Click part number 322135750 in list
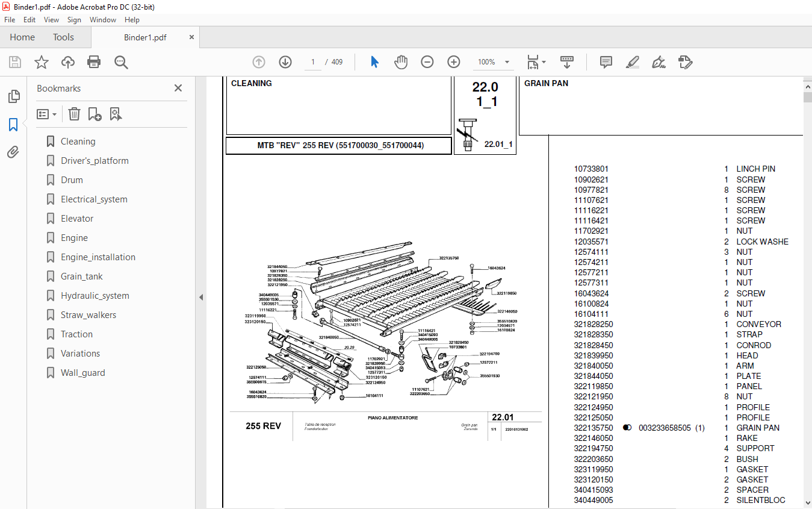The height and width of the screenshot is (509, 812). (594, 428)
